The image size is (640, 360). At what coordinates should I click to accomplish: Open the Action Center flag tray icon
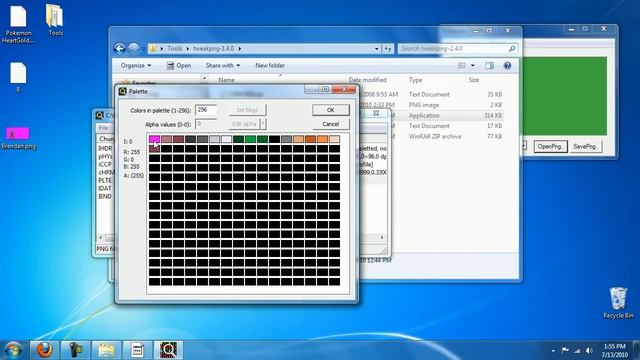[565, 350]
